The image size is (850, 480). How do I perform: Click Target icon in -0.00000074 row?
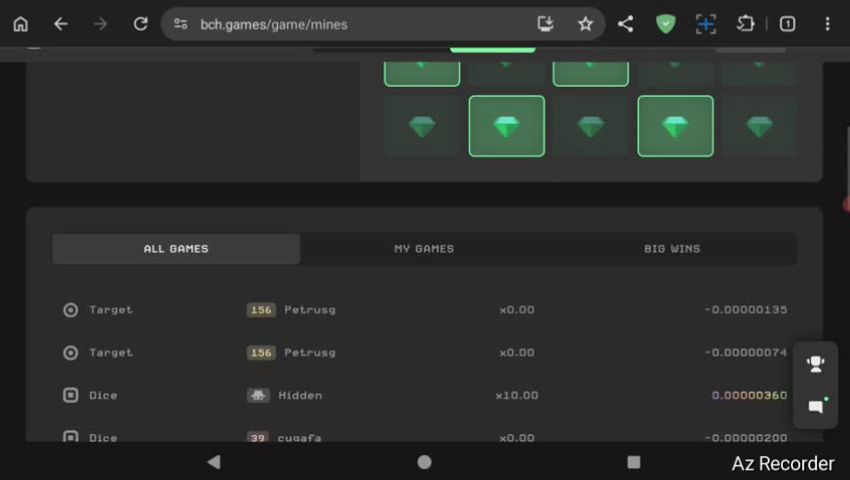coord(70,353)
